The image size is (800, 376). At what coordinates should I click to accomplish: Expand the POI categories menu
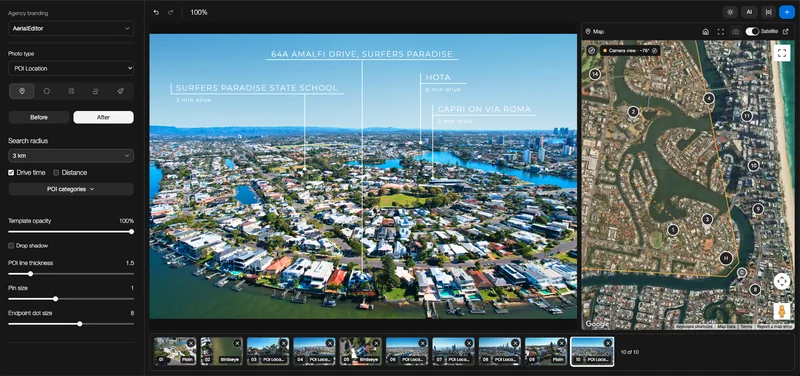click(71, 189)
